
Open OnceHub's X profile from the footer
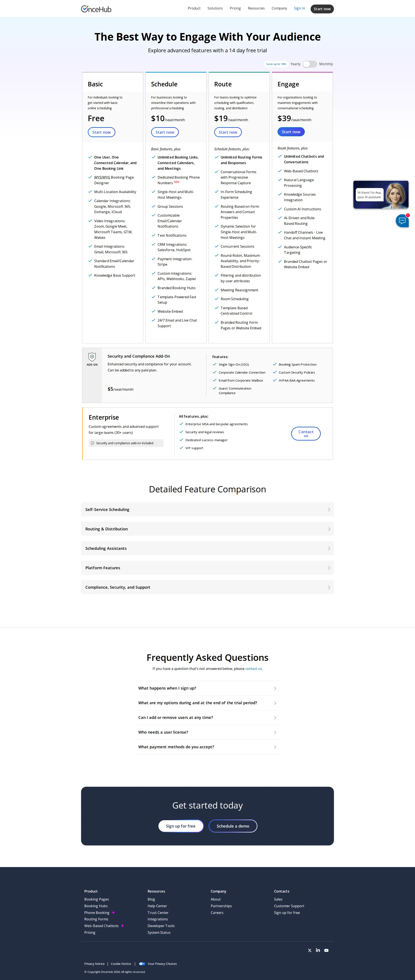310,950
